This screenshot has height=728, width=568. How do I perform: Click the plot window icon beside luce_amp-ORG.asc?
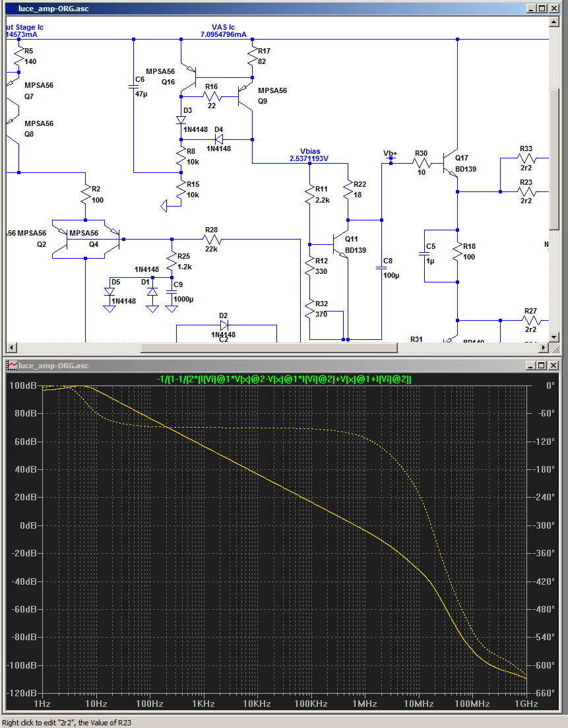coord(12,366)
